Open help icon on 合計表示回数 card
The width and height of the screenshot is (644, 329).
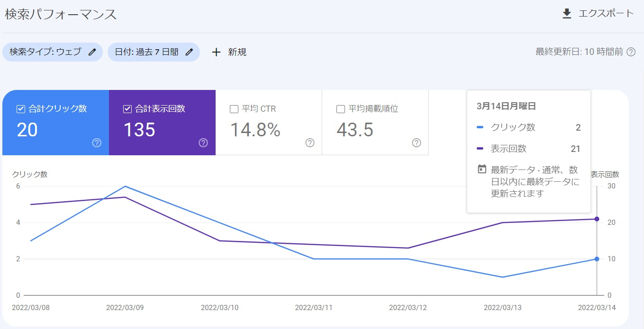tap(203, 143)
